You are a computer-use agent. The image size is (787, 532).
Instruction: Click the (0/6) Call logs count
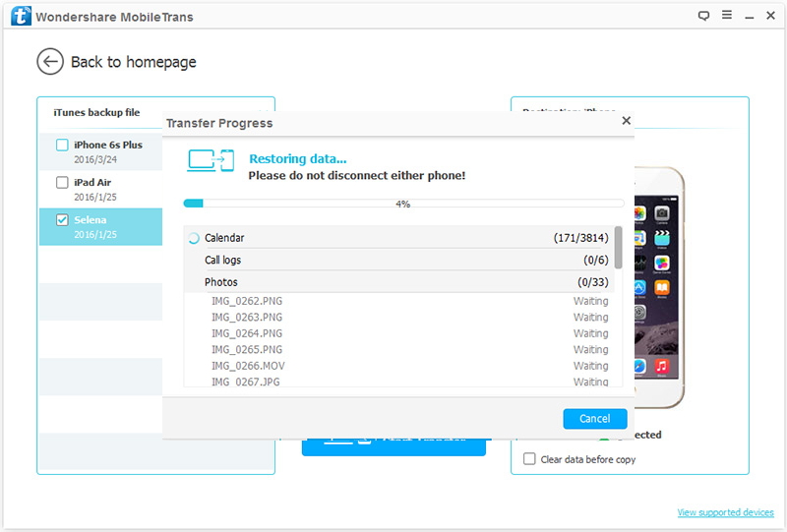tap(596, 260)
